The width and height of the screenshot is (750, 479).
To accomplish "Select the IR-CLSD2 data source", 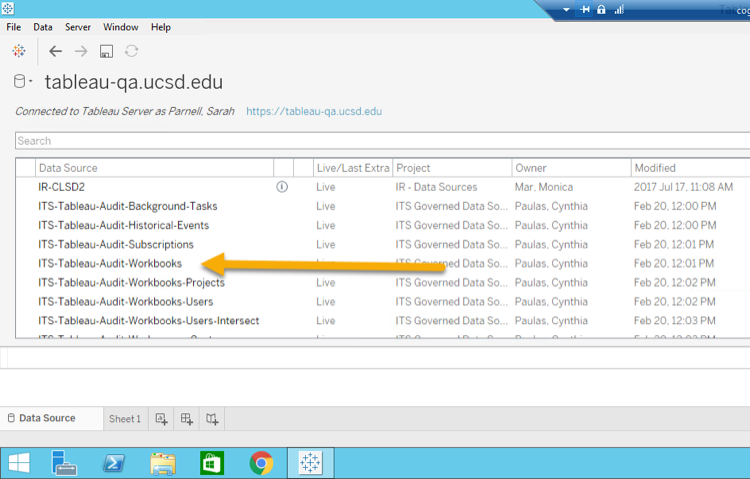I will [61, 187].
